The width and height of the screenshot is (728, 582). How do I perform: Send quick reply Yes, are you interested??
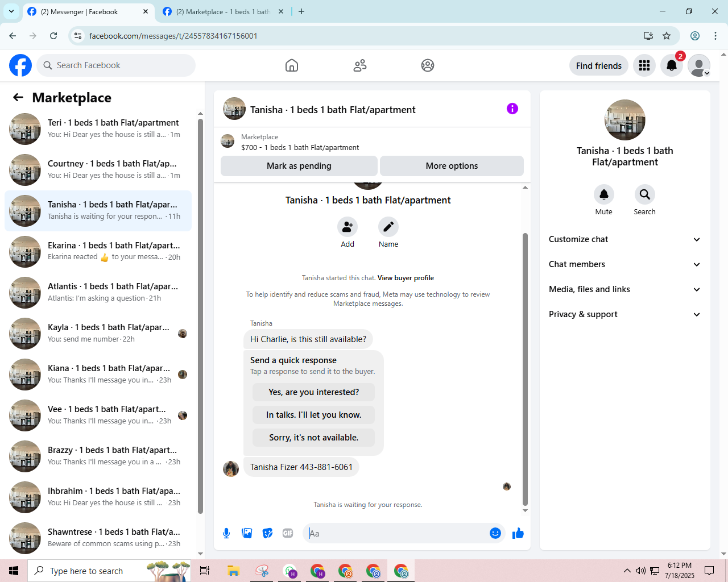coord(313,392)
